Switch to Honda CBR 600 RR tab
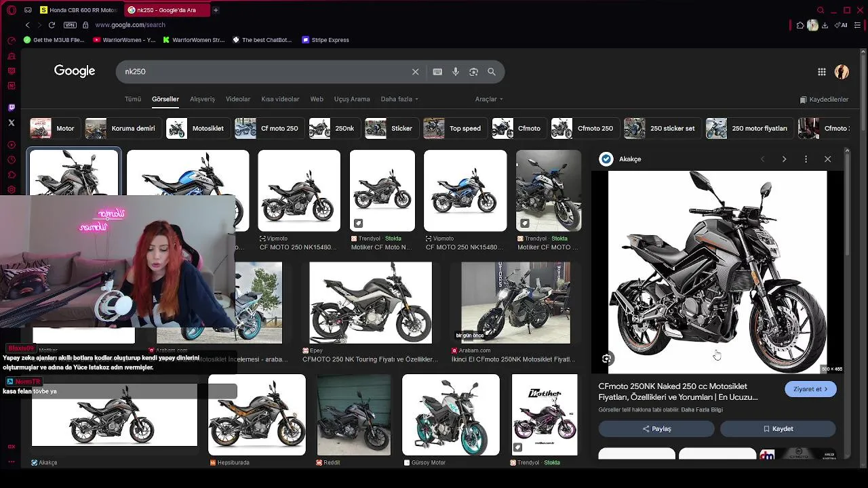Screen dimensions: 868x488 click(79, 10)
